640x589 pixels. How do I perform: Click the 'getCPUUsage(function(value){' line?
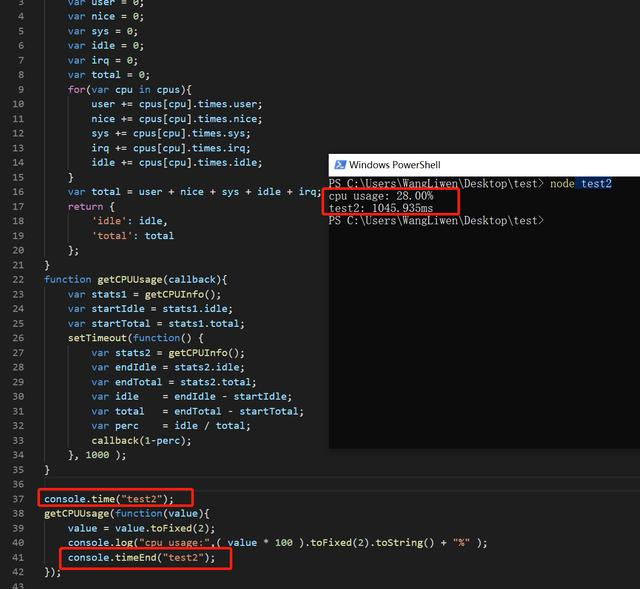click(x=127, y=513)
